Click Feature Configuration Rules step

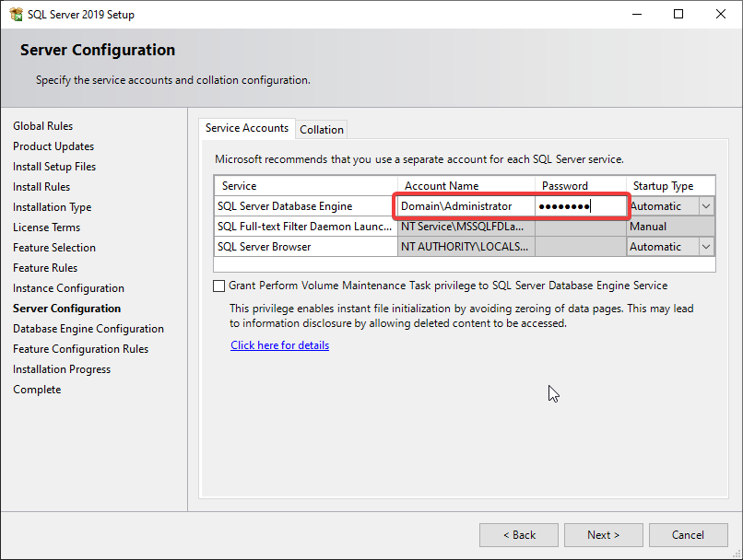[80, 349]
